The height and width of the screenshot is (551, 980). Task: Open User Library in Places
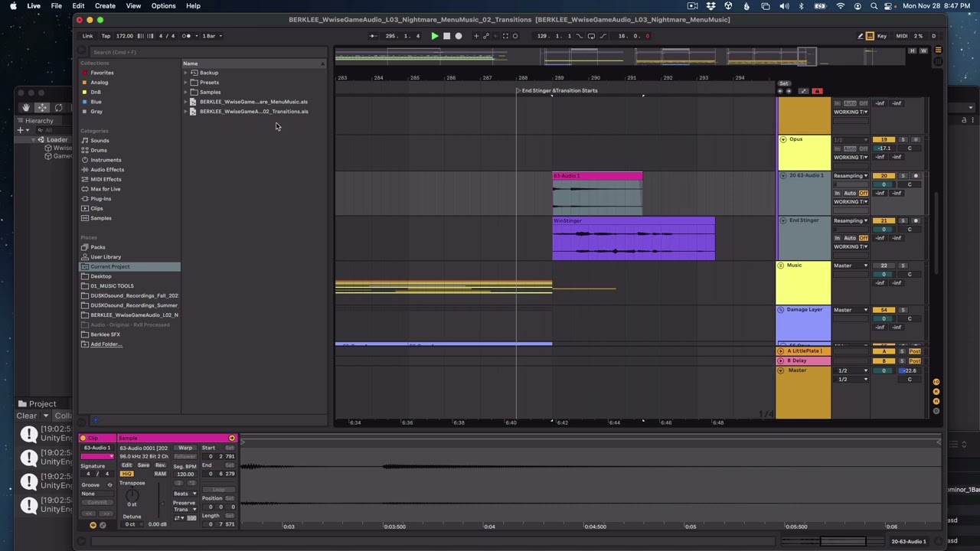[x=106, y=257]
